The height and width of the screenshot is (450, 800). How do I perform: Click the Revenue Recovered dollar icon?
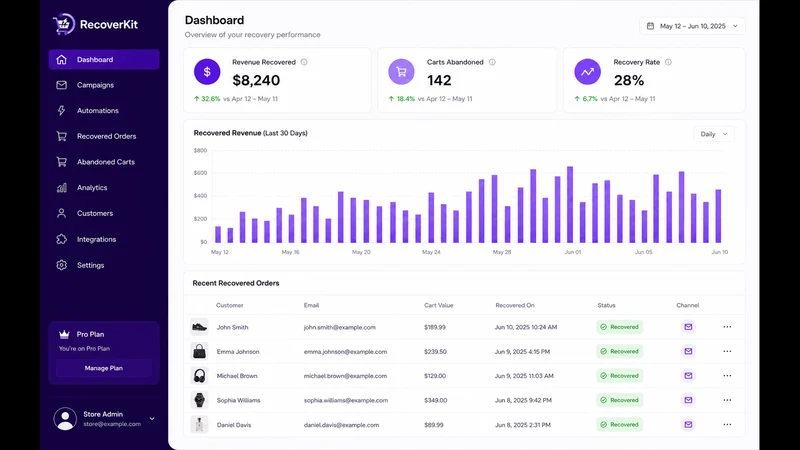click(207, 72)
